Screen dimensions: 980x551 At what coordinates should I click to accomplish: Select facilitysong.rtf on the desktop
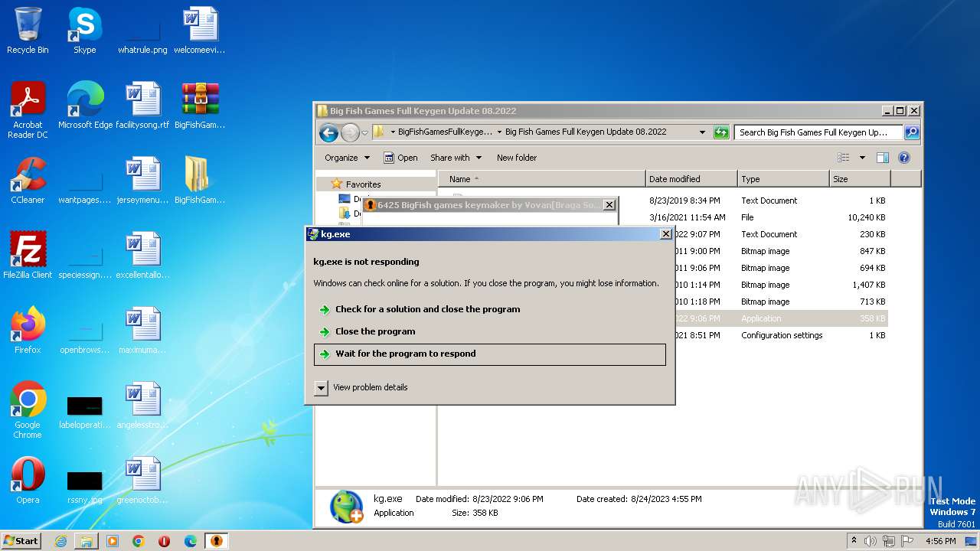pos(142,106)
